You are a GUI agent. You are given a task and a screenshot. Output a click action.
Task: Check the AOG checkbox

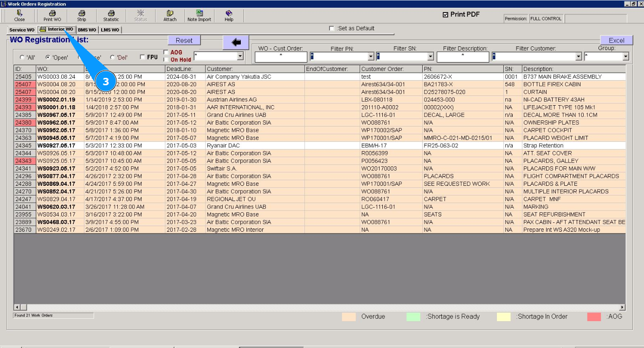coord(167,52)
